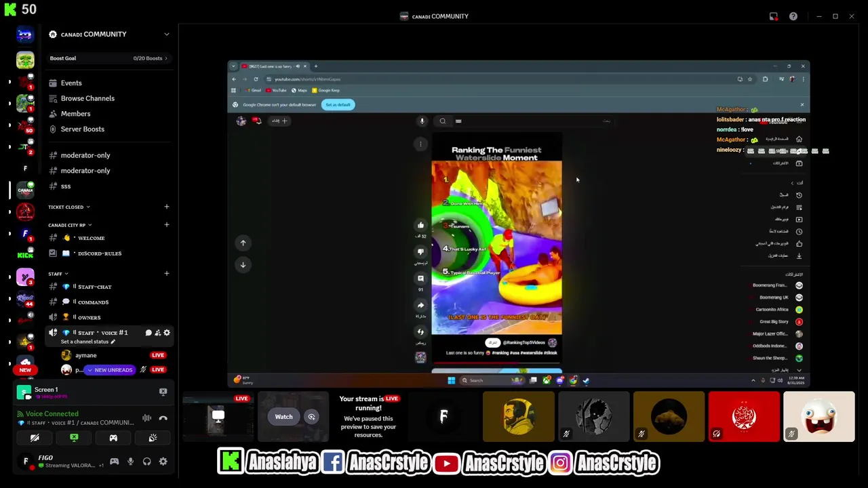Toggle headphone deafen
The height and width of the screenshot is (488, 868).
pos(146,462)
